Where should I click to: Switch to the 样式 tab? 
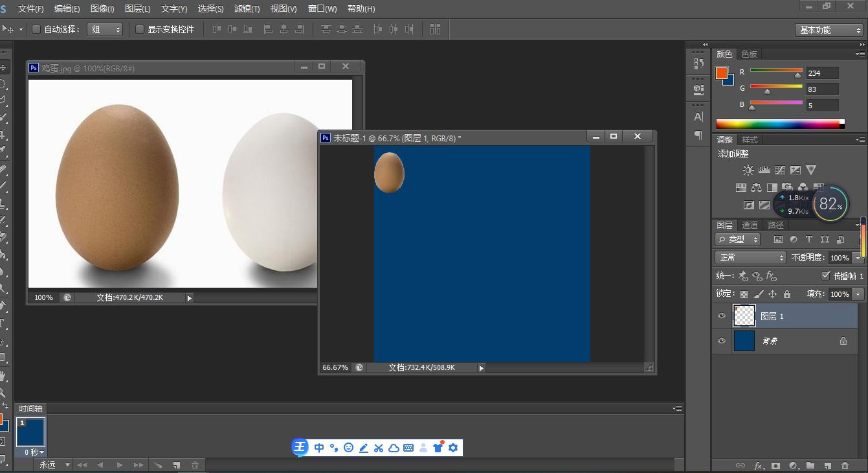point(749,140)
